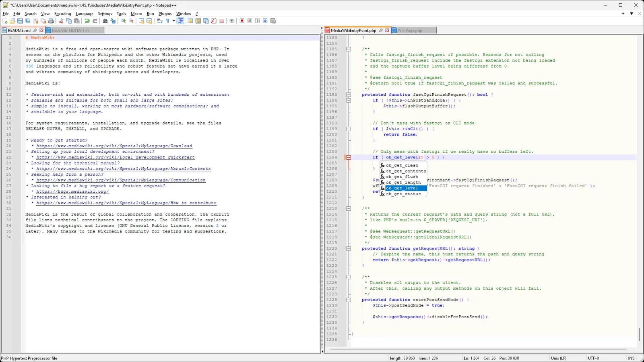Open the Plugins menu

coord(165,14)
